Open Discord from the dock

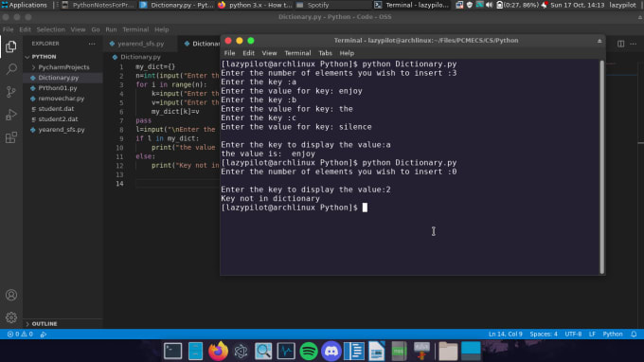point(331,352)
